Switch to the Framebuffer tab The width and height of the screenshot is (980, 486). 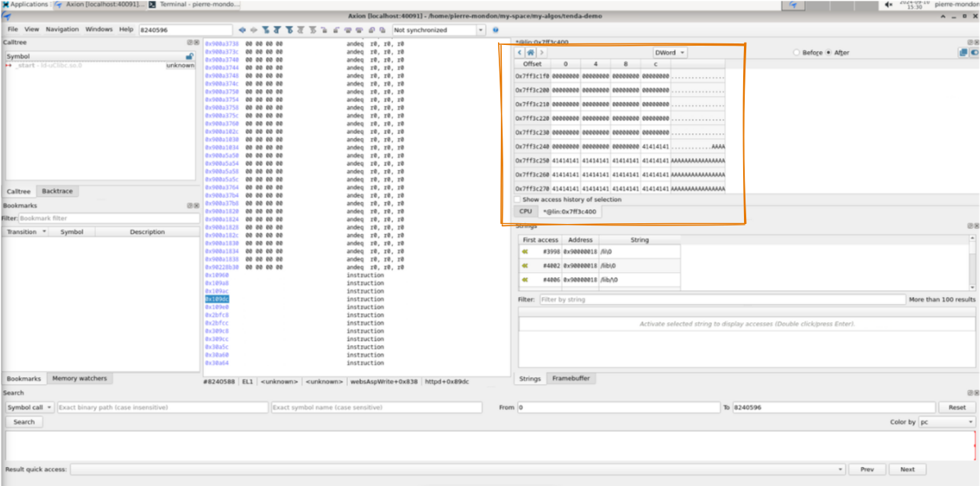pyautogui.click(x=570, y=379)
